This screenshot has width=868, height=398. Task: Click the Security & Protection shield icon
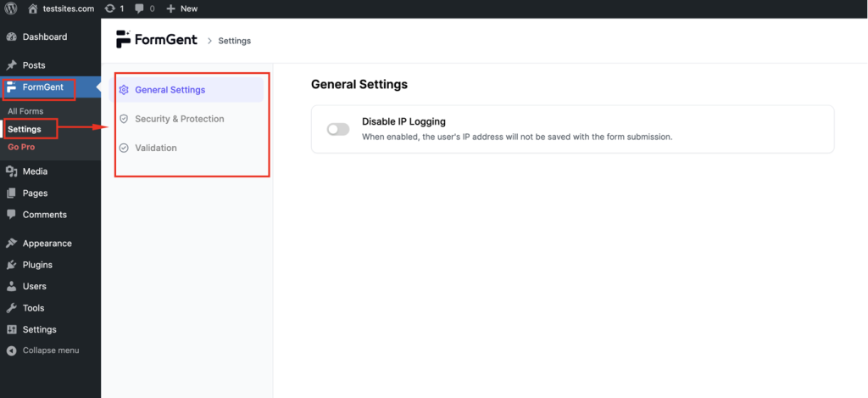coord(124,119)
